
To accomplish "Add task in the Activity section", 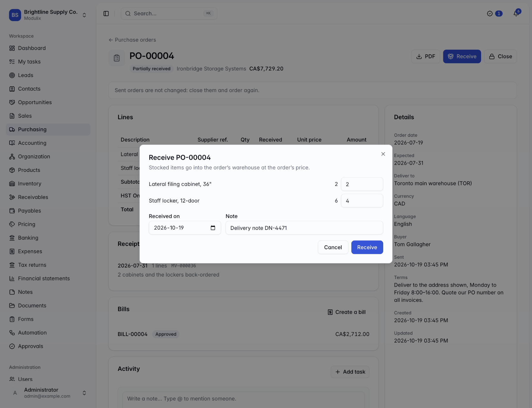I will pos(350,372).
